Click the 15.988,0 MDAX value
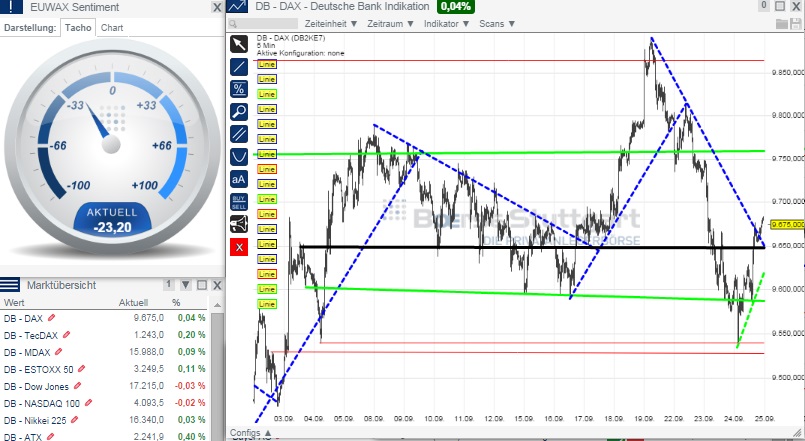Screen dimensions: 805x441 pos(146,352)
